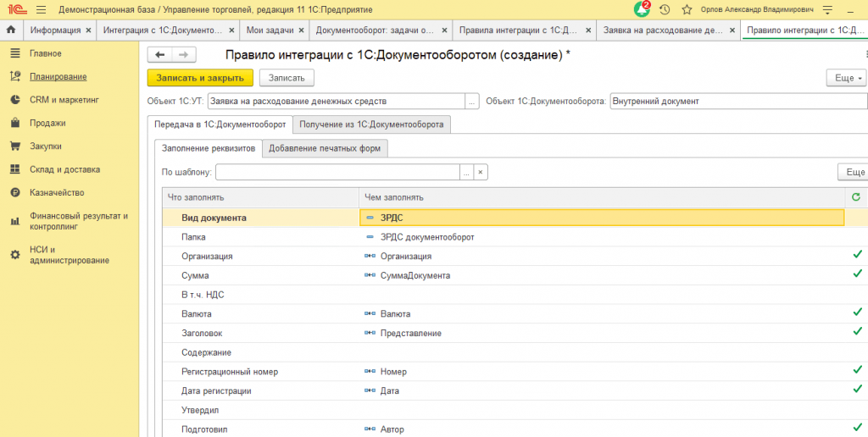
Task: Select ЗРДС документооборот value
Action: point(427,237)
